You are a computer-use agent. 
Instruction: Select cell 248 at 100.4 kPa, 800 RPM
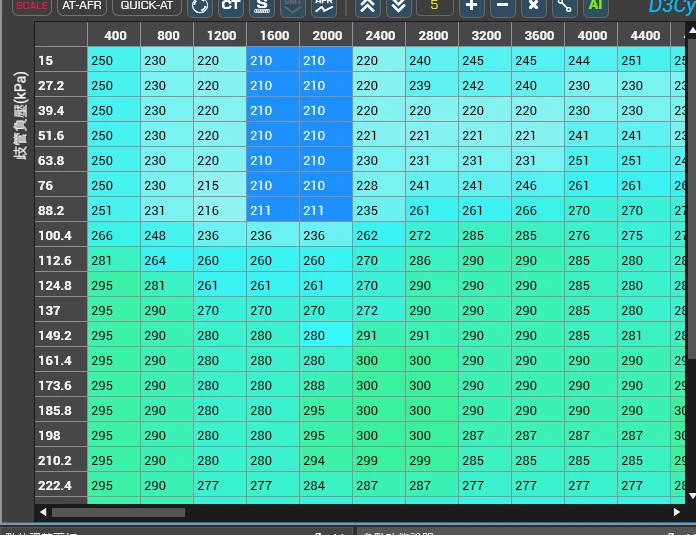167,235
